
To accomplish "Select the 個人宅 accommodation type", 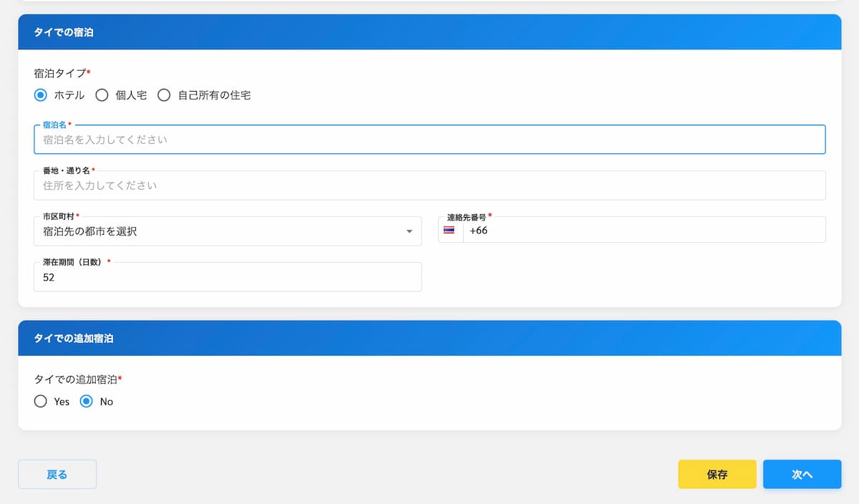I will tap(102, 94).
